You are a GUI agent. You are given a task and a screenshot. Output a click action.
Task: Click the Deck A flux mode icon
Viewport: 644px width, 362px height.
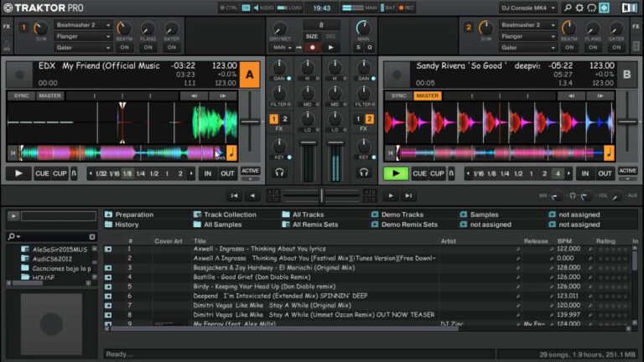tap(74, 173)
